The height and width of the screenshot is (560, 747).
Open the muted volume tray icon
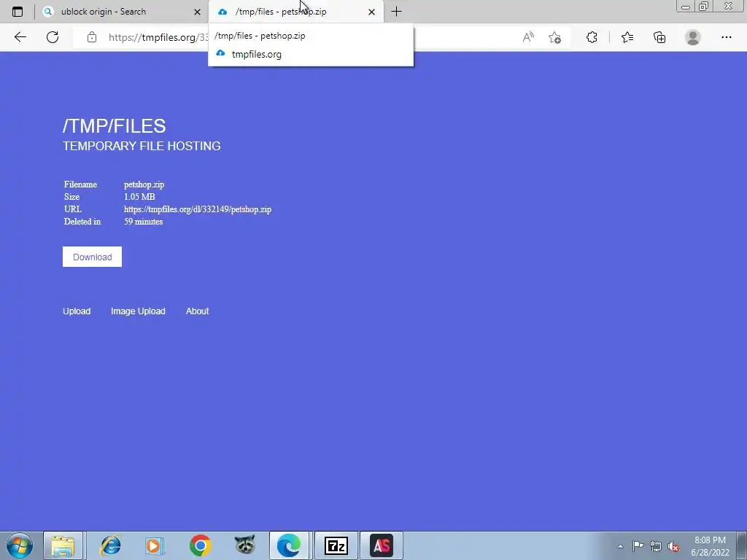[673, 546]
